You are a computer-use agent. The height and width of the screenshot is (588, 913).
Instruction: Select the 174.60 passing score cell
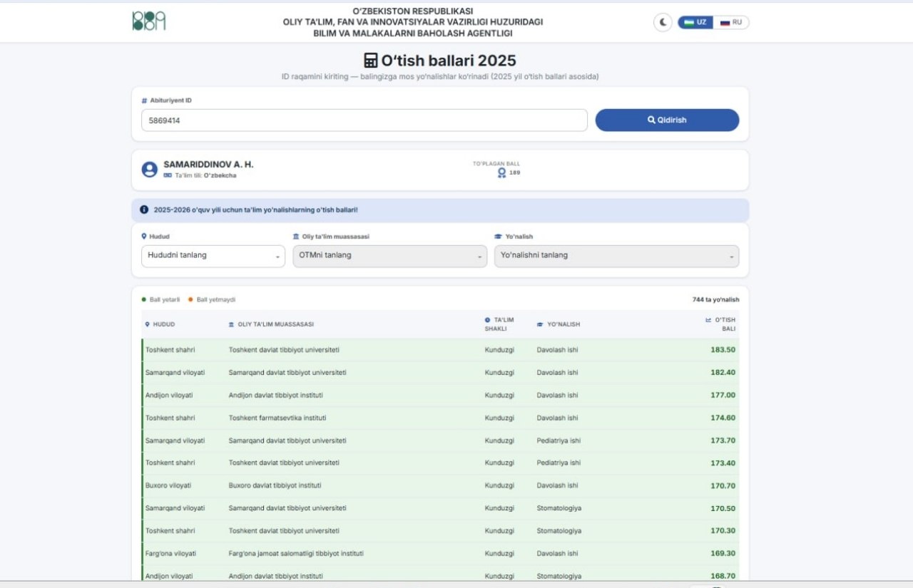click(723, 418)
